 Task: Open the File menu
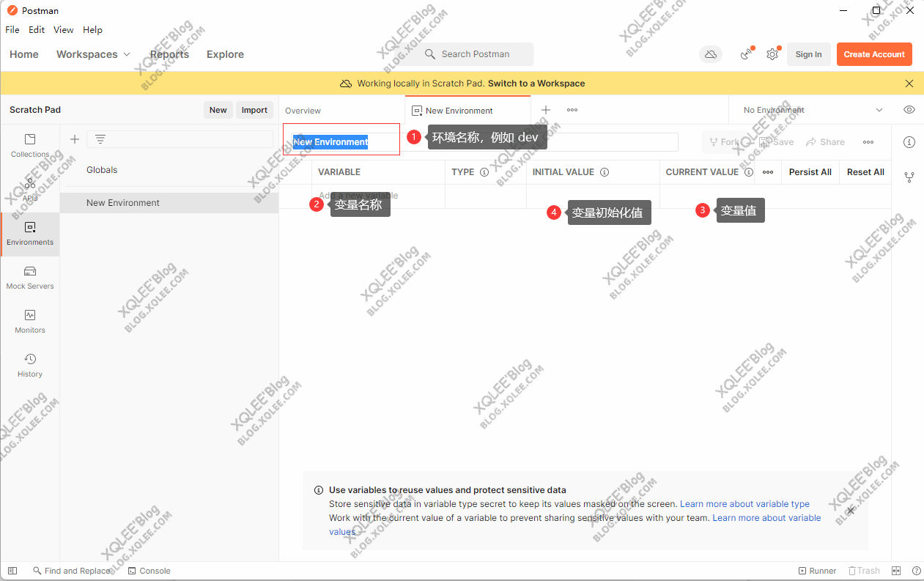12,30
